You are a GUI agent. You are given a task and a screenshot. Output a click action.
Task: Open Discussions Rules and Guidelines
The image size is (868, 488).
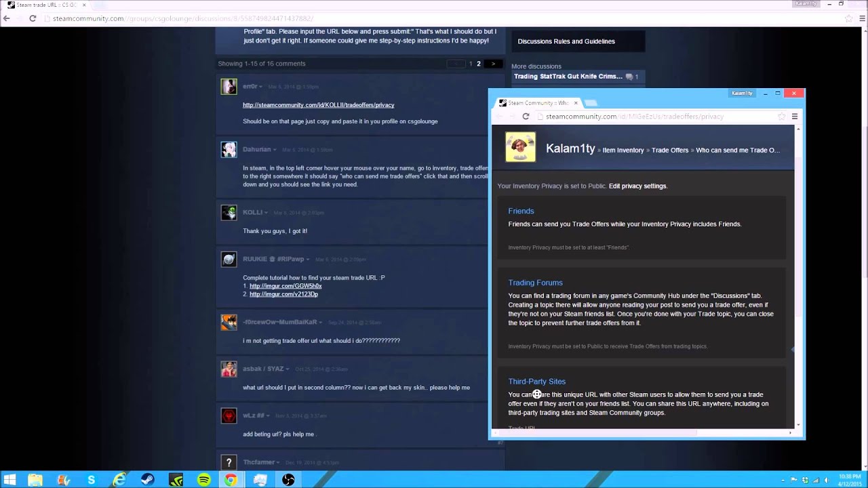566,41
